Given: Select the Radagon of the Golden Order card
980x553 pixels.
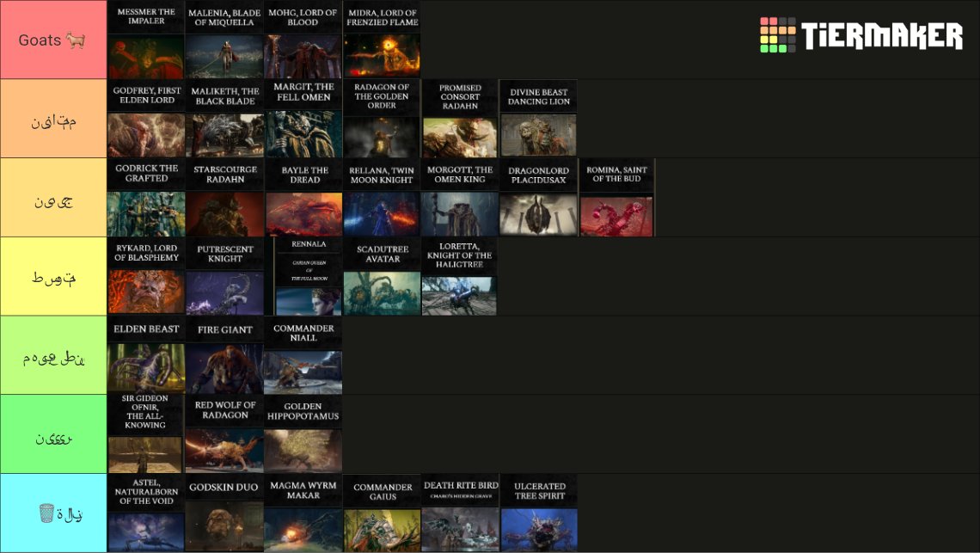Looking at the screenshot, I should point(382,118).
